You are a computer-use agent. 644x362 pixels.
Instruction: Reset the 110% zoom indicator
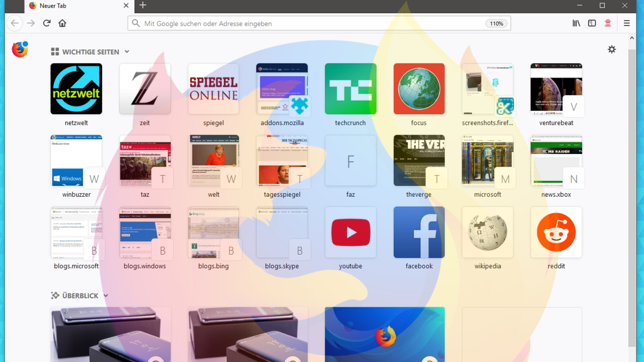[x=496, y=24]
